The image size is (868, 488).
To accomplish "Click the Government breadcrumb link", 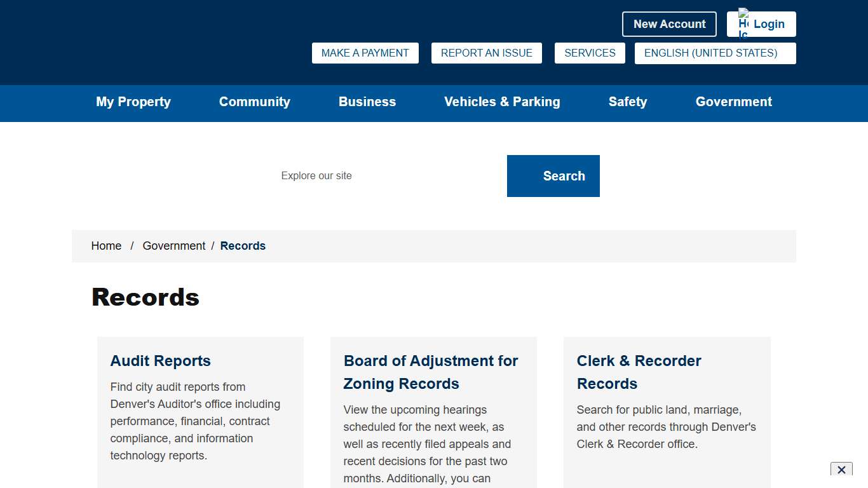I will click(173, 246).
